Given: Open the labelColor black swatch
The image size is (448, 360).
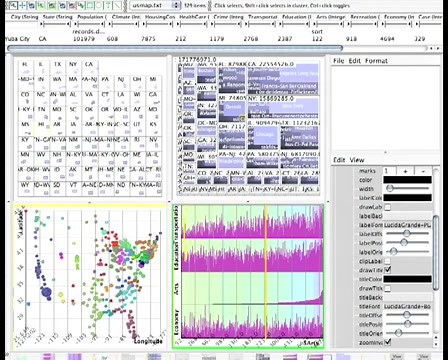Looking at the screenshot, I should (407, 198).
